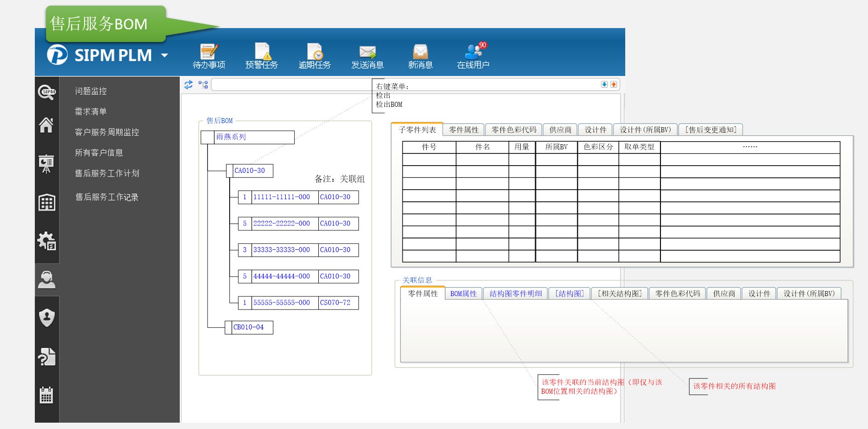Click the home icon in the left sidebar

47,125
